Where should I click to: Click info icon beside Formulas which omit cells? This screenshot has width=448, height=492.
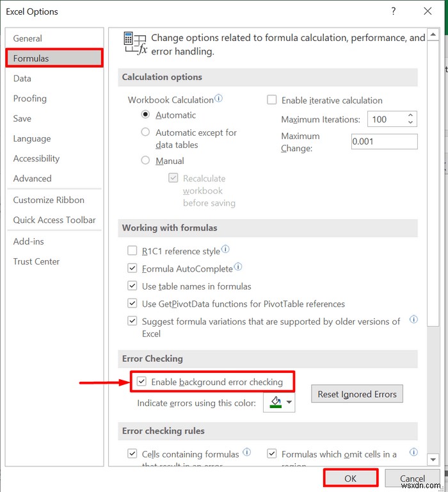[x=413, y=452]
